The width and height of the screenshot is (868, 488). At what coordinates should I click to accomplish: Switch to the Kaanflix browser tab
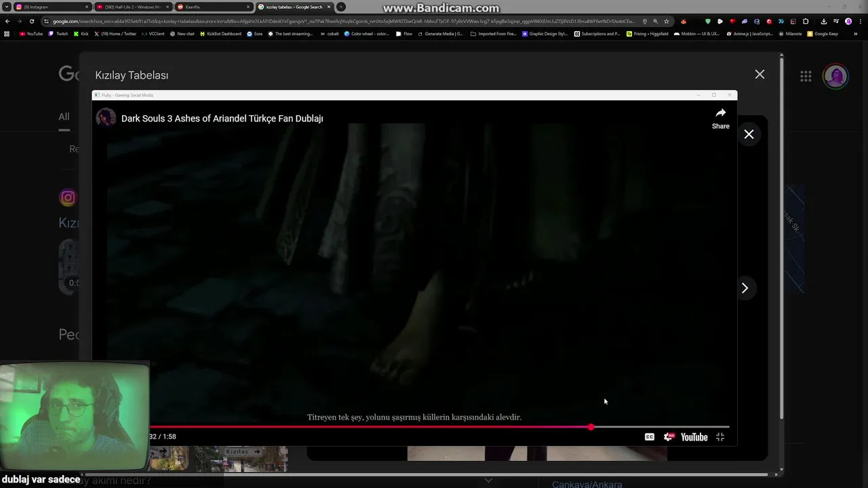214,7
